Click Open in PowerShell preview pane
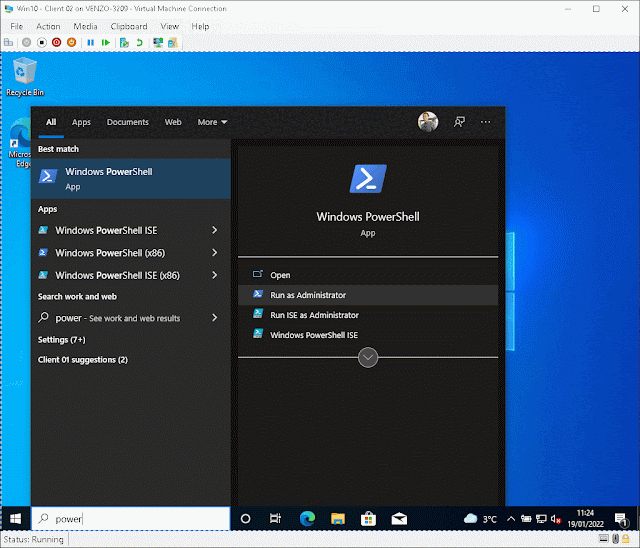This screenshot has width=640, height=548. point(368,275)
